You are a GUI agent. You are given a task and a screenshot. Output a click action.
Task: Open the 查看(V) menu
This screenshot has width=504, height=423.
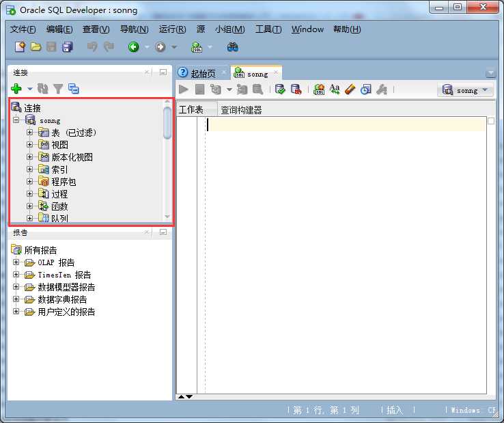point(96,29)
